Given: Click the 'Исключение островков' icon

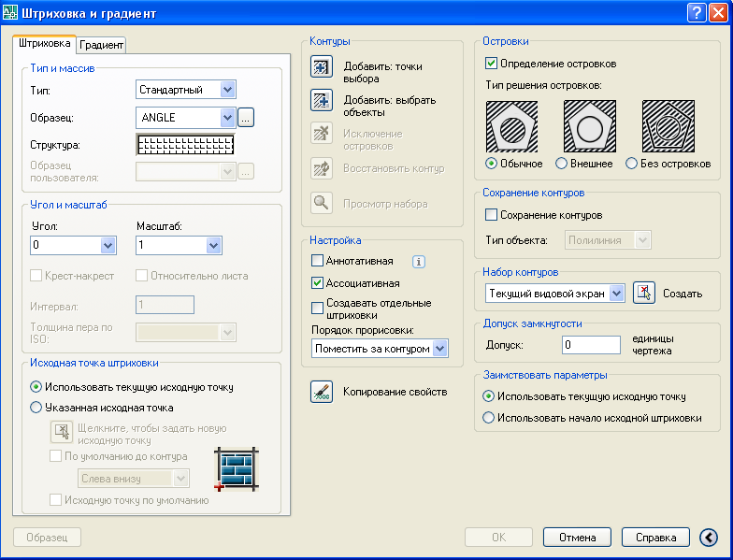Looking at the screenshot, I should click(322, 134).
